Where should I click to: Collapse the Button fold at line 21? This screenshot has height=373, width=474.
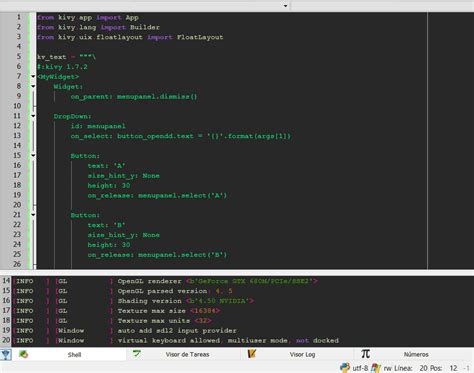[33, 215]
